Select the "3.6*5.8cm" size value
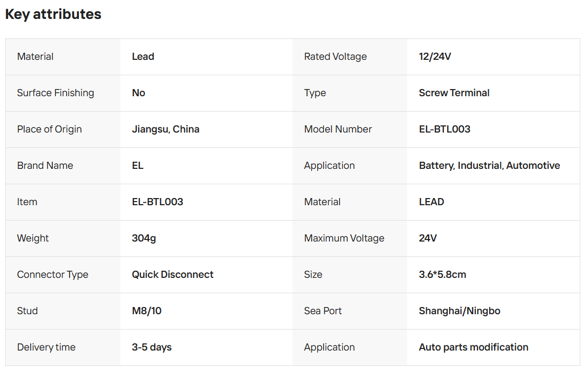 coord(442,275)
